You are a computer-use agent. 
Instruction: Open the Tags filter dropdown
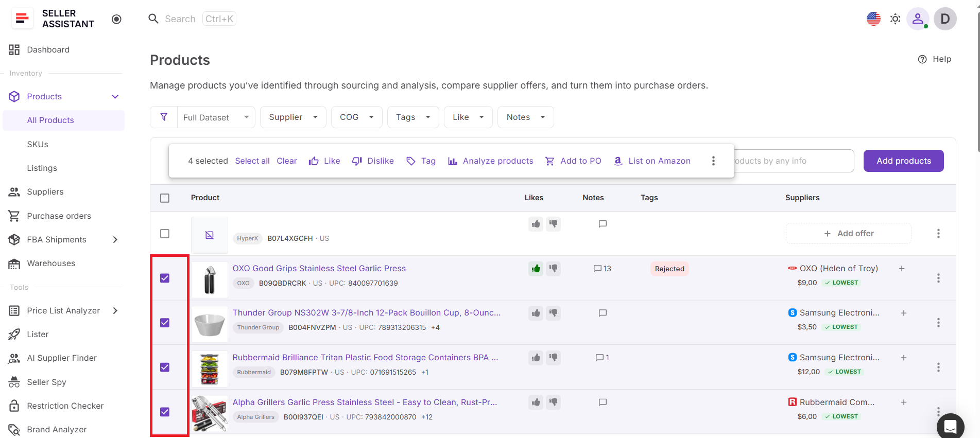coord(413,117)
